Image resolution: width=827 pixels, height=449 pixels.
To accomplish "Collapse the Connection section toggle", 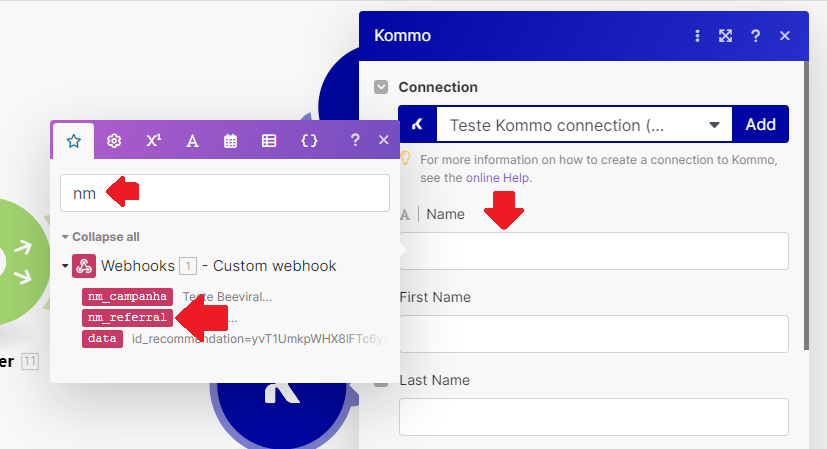I will click(381, 87).
